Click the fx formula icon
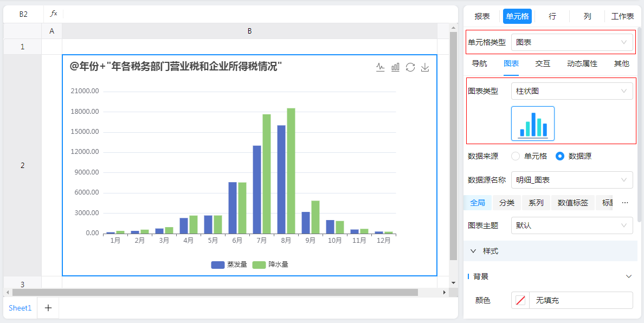Image resolution: width=644 pixels, height=323 pixels. coord(53,14)
